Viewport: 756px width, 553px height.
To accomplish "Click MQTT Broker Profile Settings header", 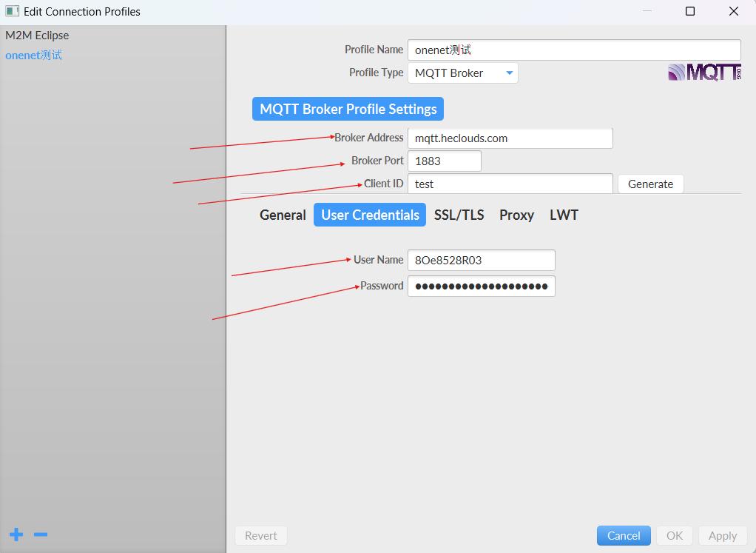I will 348,109.
